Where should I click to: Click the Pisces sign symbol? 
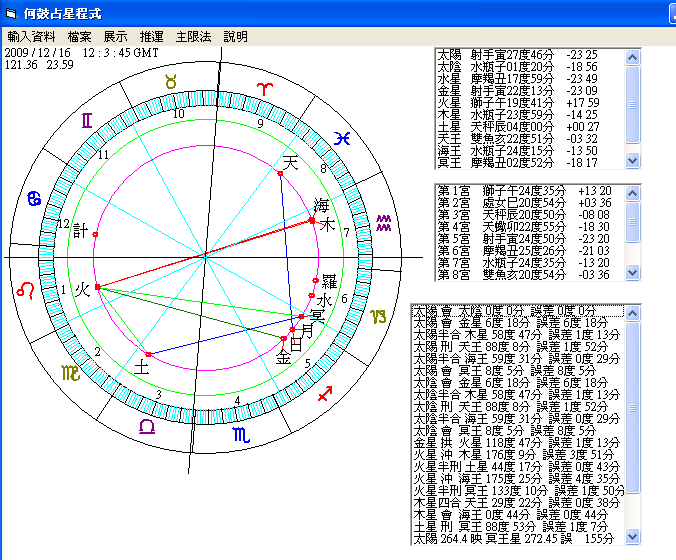click(x=342, y=138)
